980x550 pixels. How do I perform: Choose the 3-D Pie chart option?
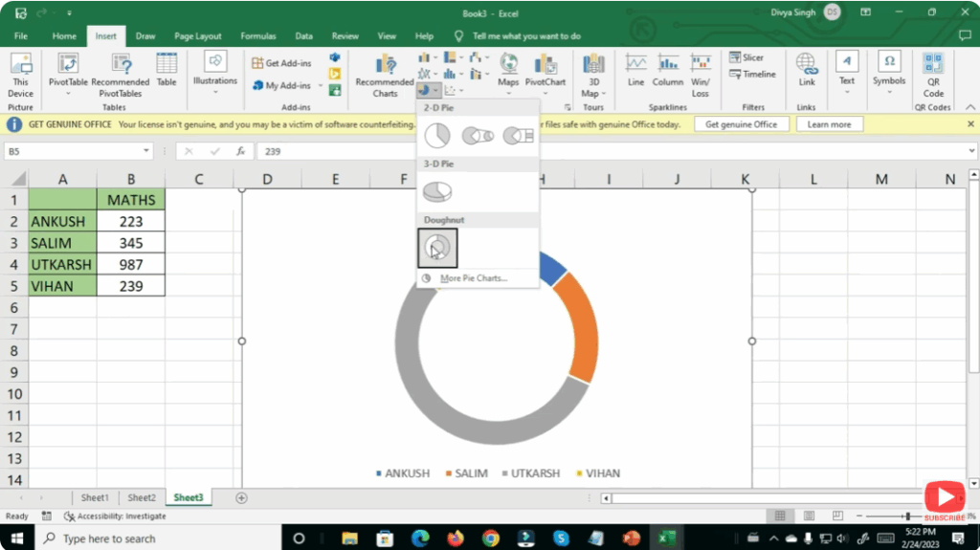coord(437,192)
